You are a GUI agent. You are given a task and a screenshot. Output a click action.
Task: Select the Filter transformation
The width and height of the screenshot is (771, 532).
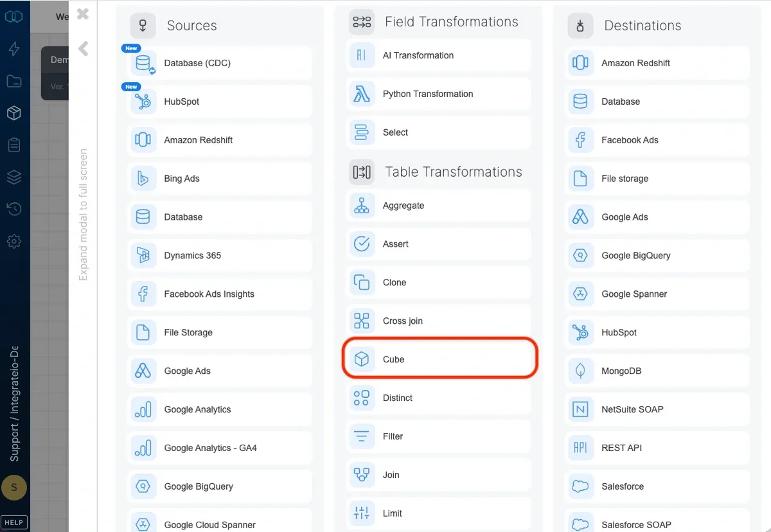437,436
